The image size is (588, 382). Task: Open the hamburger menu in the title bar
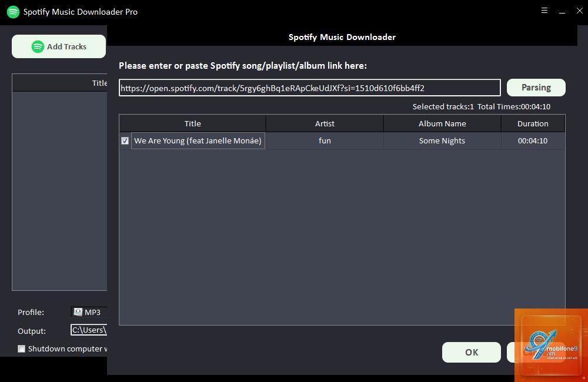544,11
